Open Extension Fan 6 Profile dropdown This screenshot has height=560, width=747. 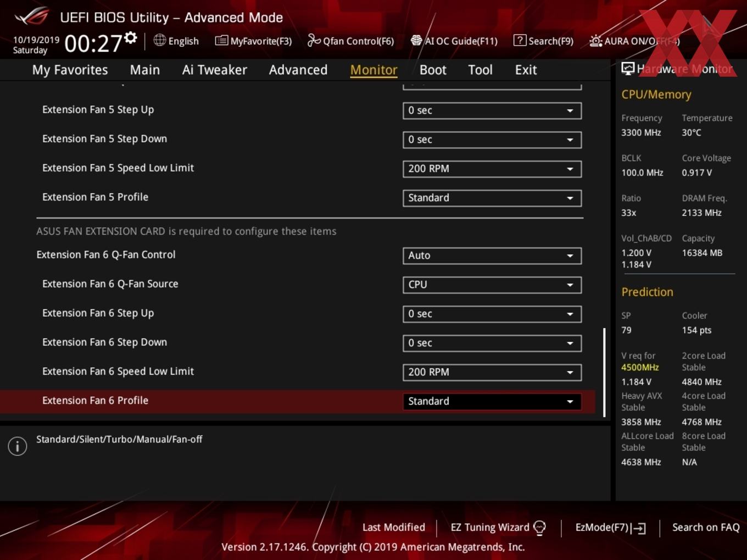[x=492, y=401]
